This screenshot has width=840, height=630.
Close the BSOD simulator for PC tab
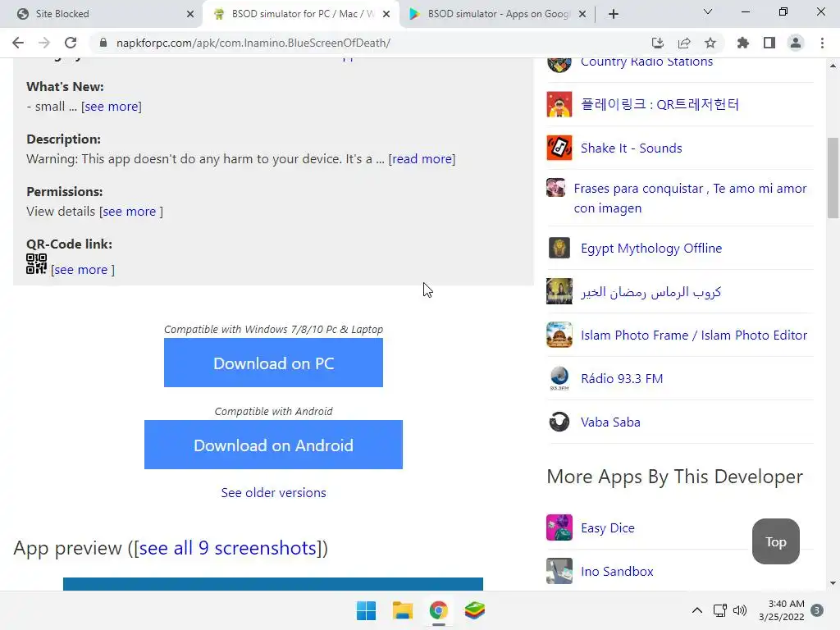(x=386, y=14)
